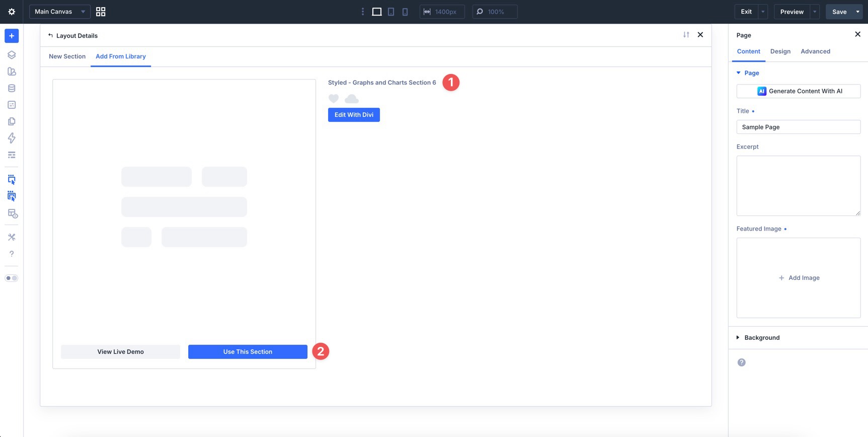Open the Layers view icon in sidebar
The image size is (868, 437).
12,55
